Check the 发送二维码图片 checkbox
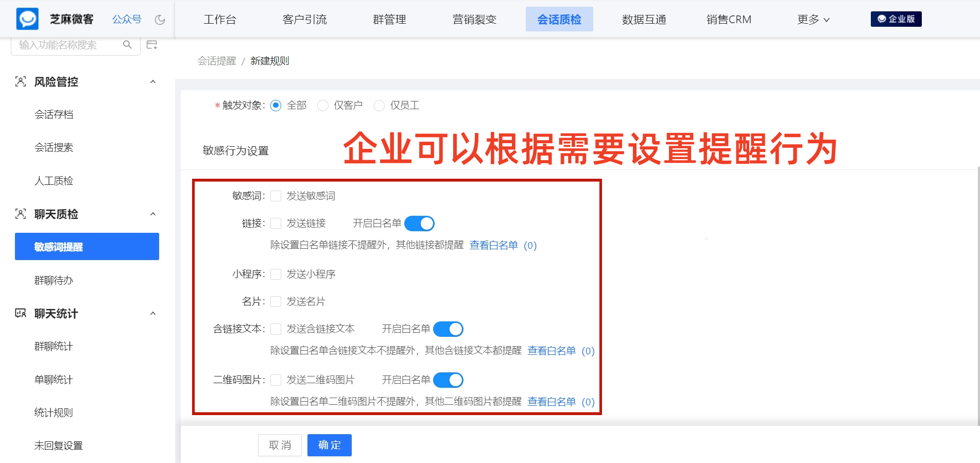The width and height of the screenshot is (980, 463). (x=276, y=380)
